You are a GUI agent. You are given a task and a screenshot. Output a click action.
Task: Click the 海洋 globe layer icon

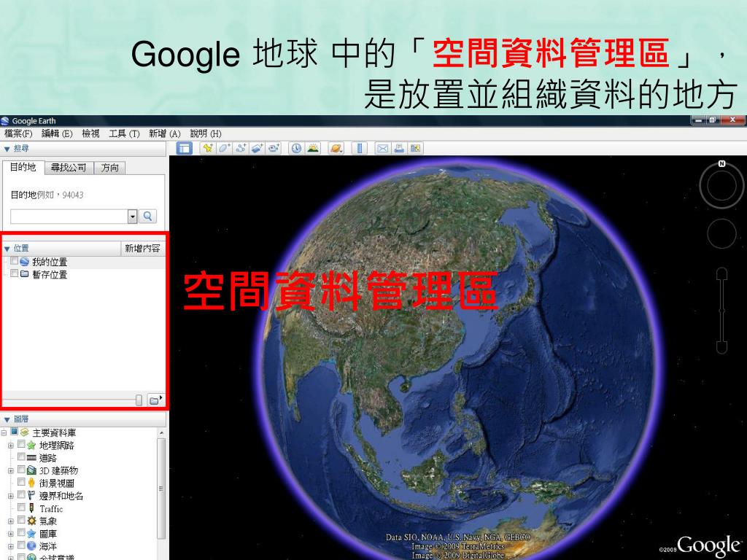point(31,545)
